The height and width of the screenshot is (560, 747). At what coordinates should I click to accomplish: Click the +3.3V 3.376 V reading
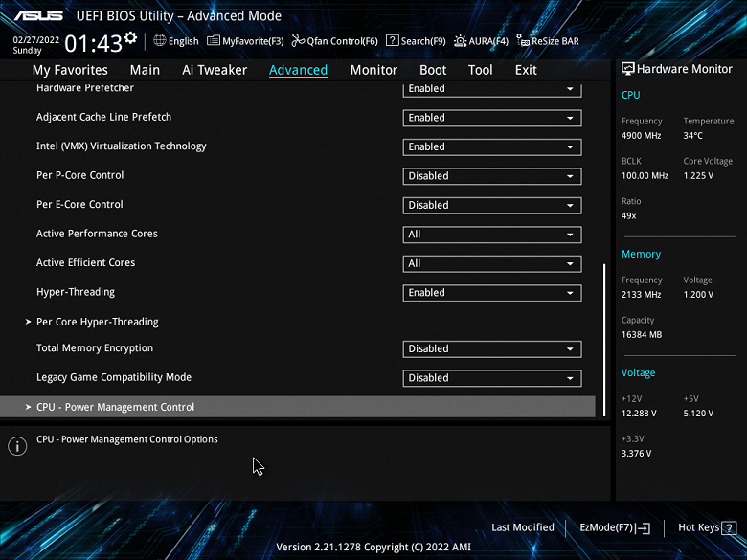[636, 454]
